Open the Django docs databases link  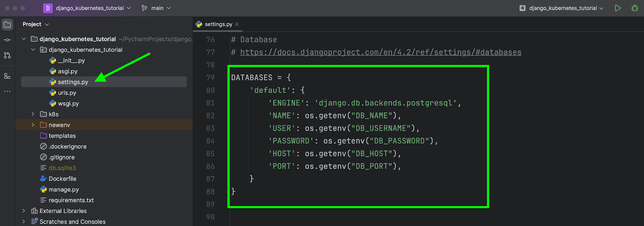380,52
